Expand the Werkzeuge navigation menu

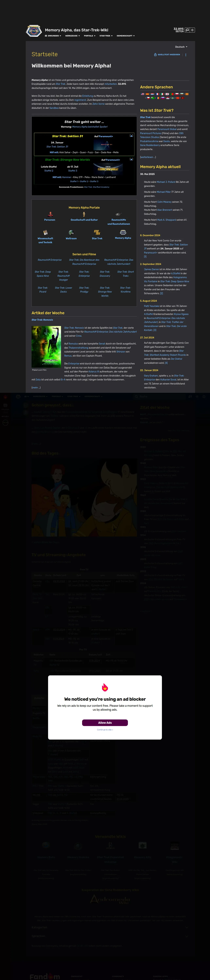click(x=72, y=36)
